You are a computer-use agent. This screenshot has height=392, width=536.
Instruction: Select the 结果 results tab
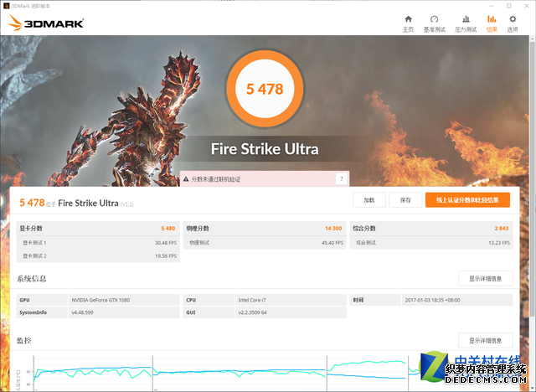pos(492,24)
